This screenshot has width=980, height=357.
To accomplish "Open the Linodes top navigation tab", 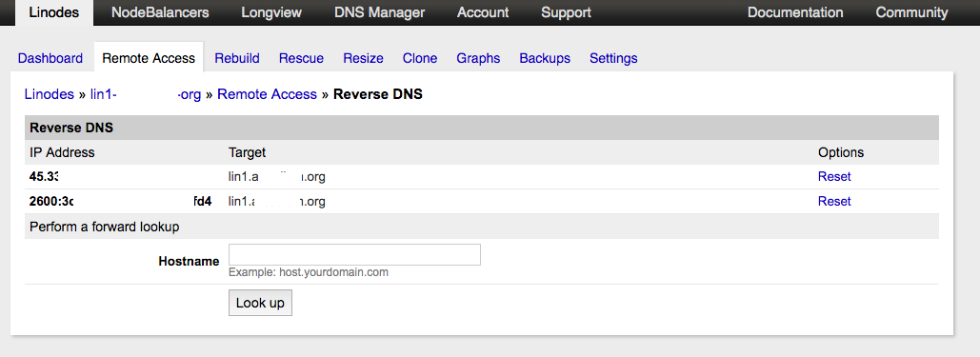I will 53,12.
